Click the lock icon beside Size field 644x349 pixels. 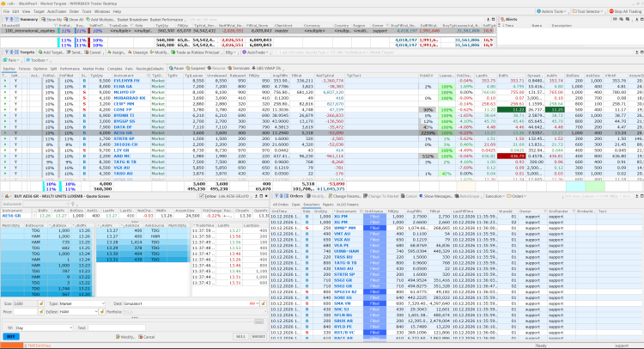[x=41, y=303]
